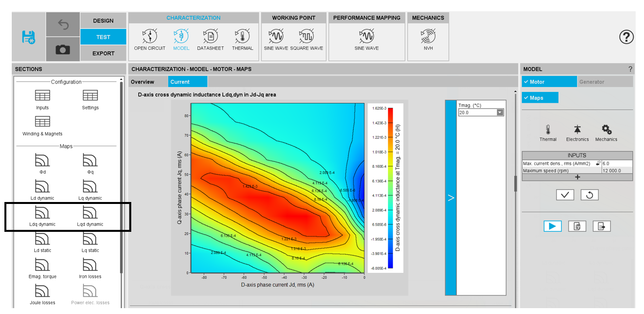Viewport: 644px width, 314px height.
Task: Open the NVH mechanics test
Action: [428, 39]
